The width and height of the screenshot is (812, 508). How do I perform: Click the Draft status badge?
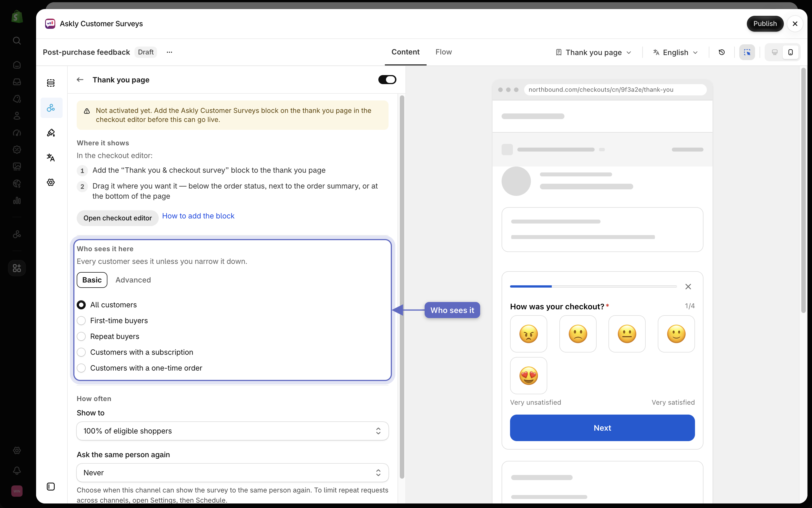pos(145,52)
